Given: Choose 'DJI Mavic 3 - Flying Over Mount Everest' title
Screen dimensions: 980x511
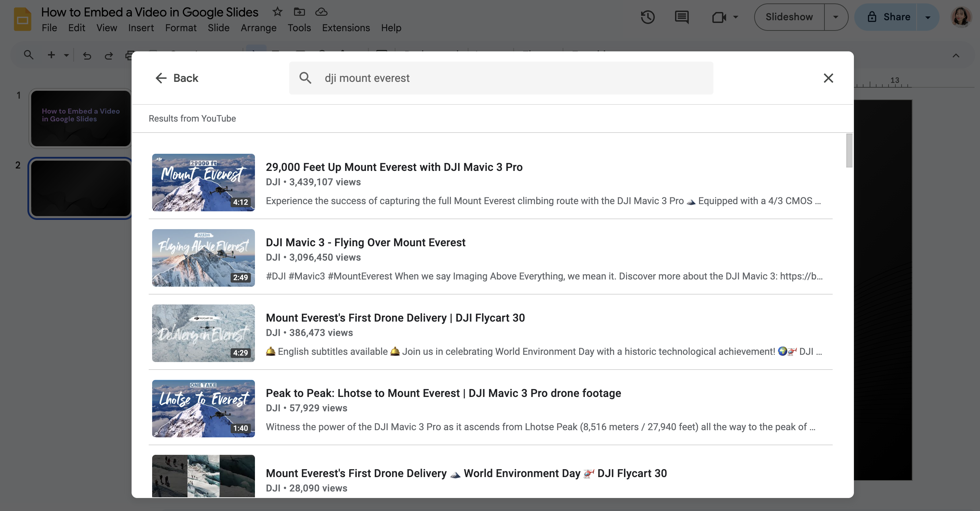Looking at the screenshot, I should pos(365,242).
